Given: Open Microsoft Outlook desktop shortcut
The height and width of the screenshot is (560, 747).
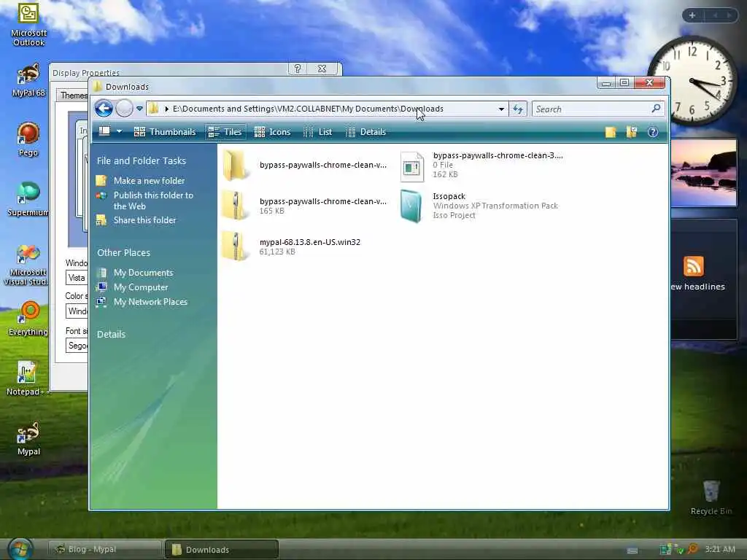Looking at the screenshot, I should [28, 25].
